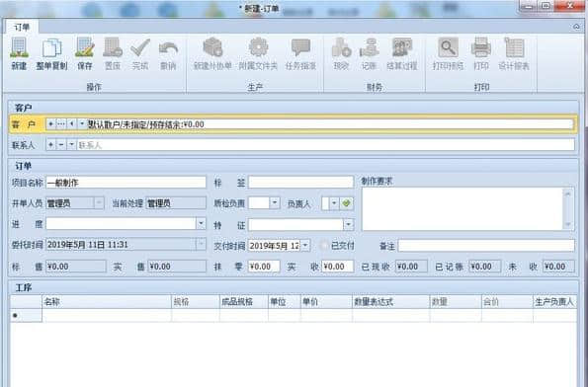This screenshot has height=387, width=588.
Task: Click the 项目名称 field showing 一般制作
Action: coord(126,183)
